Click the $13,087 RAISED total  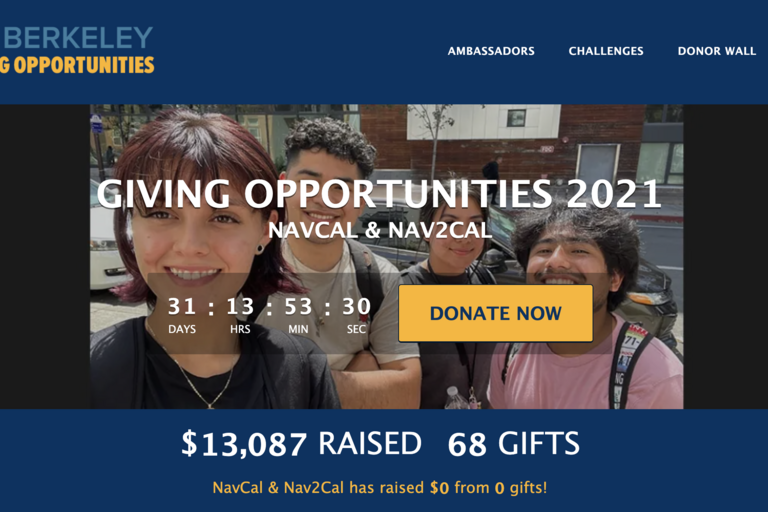301,443
